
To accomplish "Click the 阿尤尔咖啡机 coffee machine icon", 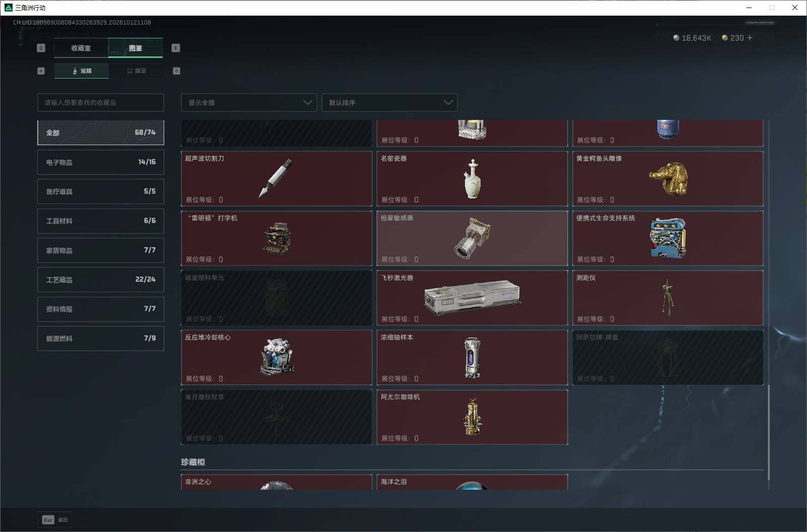I will click(472, 417).
